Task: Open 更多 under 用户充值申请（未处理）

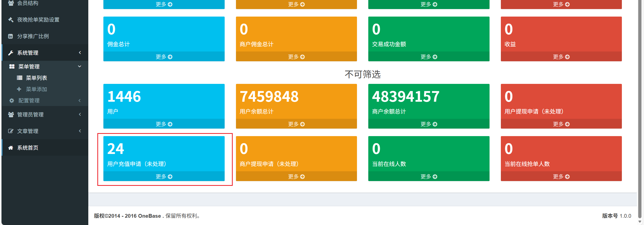Action: click(x=164, y=177)
